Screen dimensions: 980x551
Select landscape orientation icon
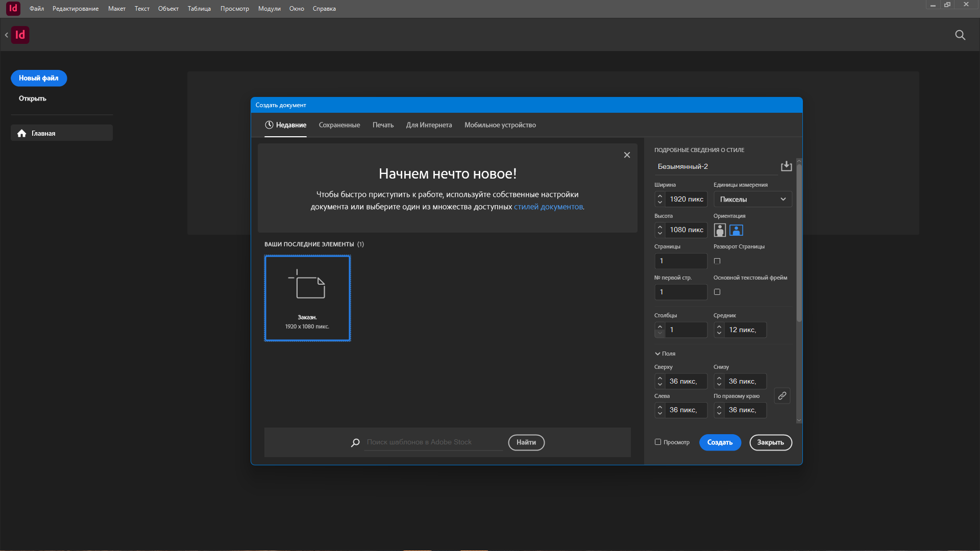(x=736, y=230)
